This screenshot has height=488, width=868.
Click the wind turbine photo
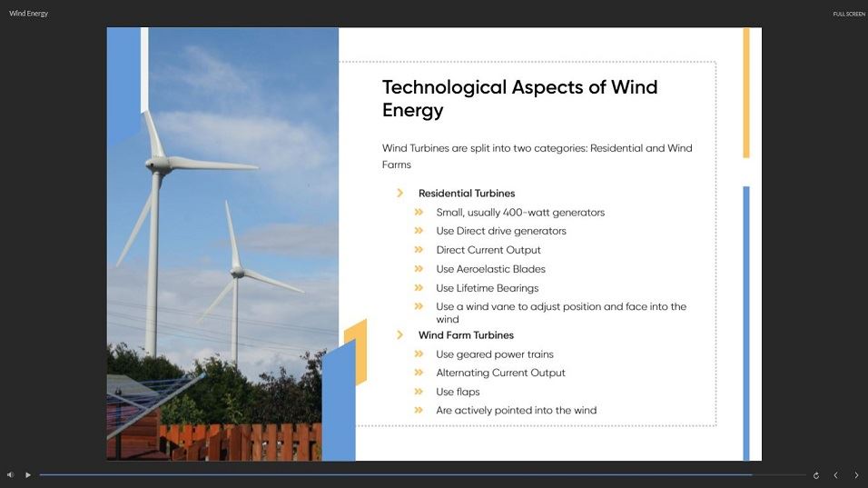(x=222, y=244)
